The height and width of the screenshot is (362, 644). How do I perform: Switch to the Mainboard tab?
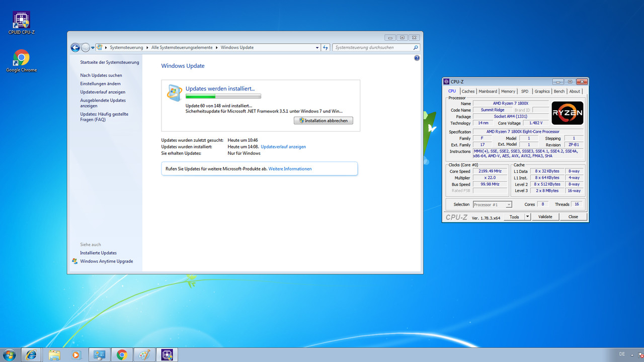[x=488, y=91]
